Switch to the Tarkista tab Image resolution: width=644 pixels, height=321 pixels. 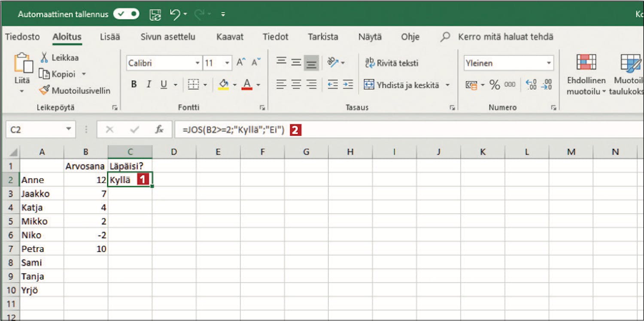(323, 37)
